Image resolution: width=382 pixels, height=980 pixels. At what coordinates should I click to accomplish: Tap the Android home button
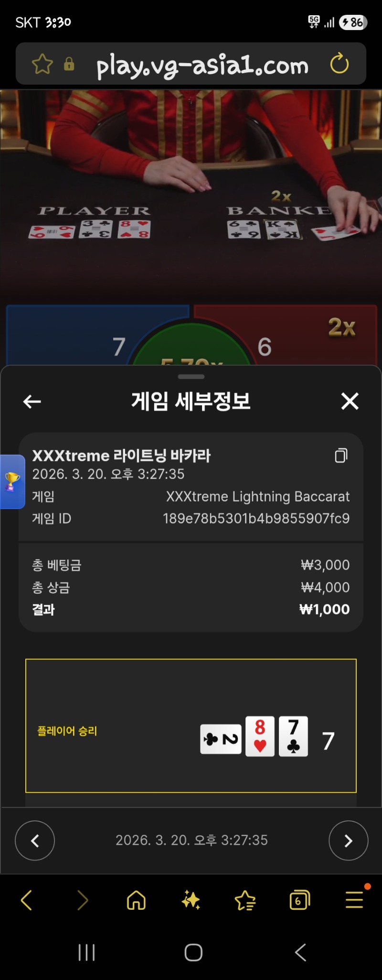pos(193,952)
